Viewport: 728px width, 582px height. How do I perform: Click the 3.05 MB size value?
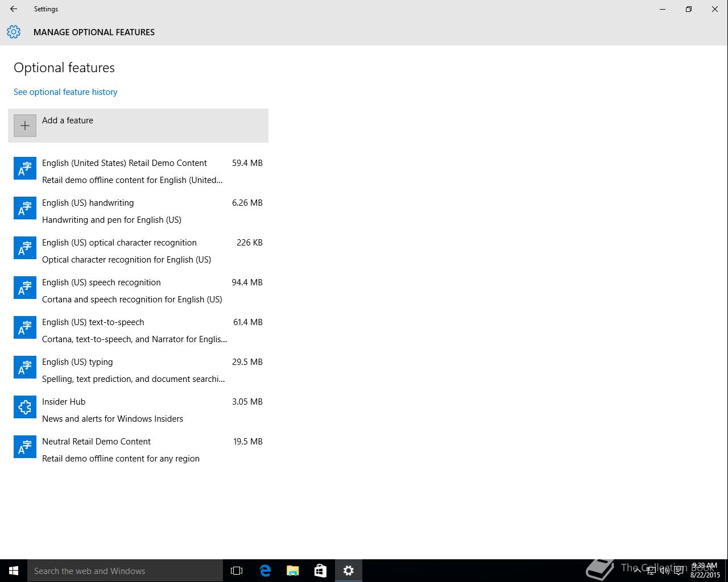click(x=247, y=402)
